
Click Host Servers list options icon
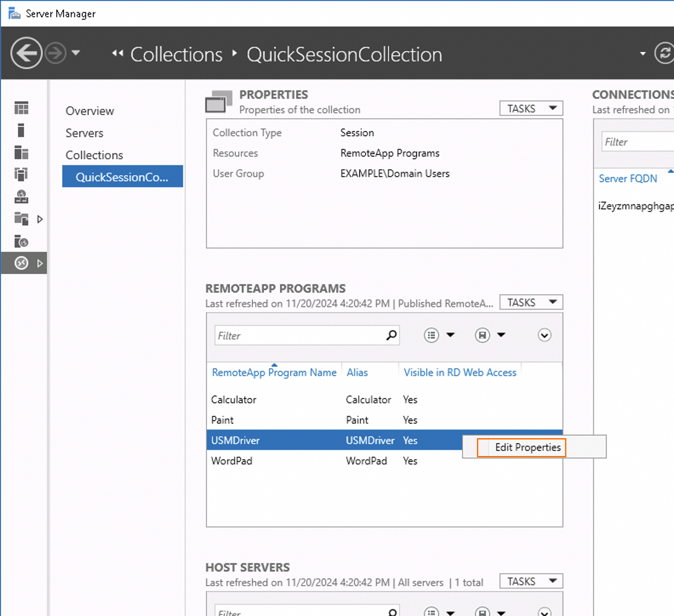pos(431,612)
